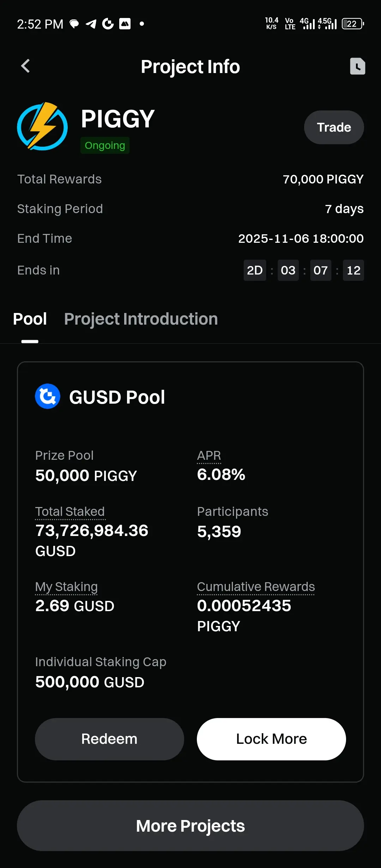Tap the gallery notification icon
This screenshot has height=868, width=381.
click(x=125, y=24)
